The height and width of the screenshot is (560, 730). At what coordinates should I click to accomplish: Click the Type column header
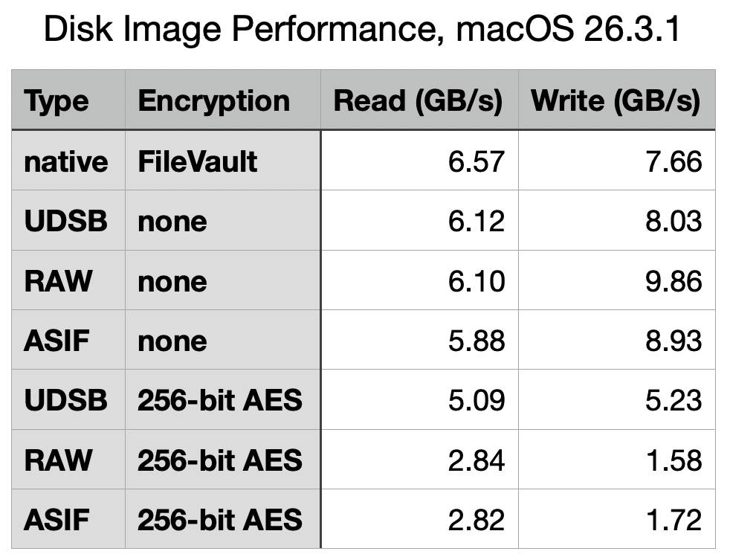pos(56,100)
